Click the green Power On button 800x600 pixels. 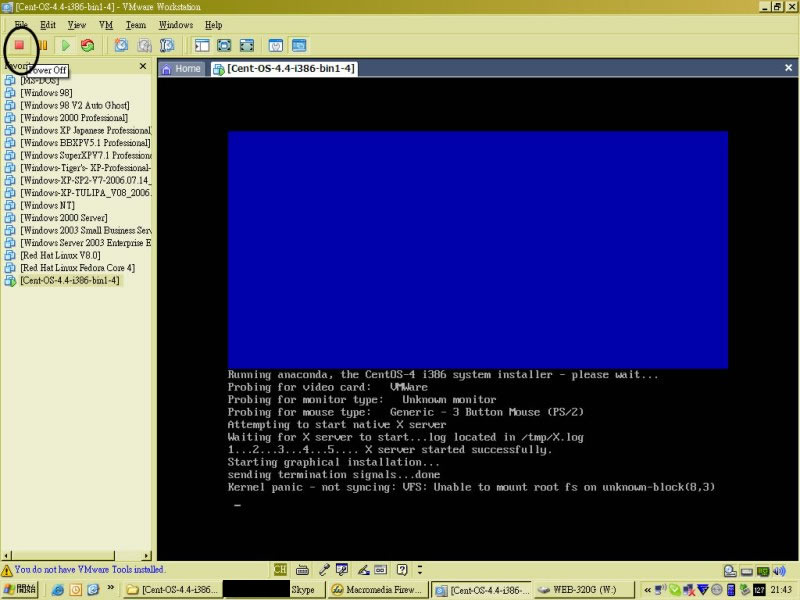pyautogui.click(x=66, y=45)
